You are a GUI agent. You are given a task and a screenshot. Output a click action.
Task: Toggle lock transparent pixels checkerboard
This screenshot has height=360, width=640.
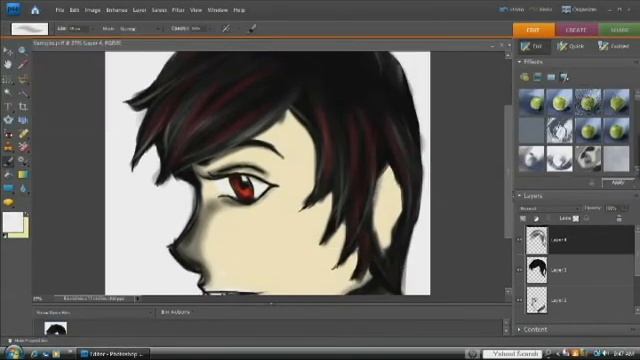[576, 219]
